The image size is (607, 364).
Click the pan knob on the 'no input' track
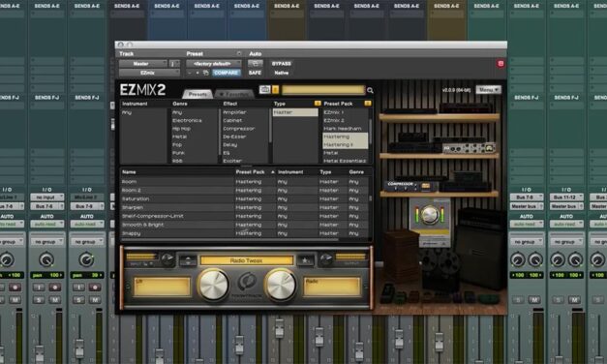point(46,259)
